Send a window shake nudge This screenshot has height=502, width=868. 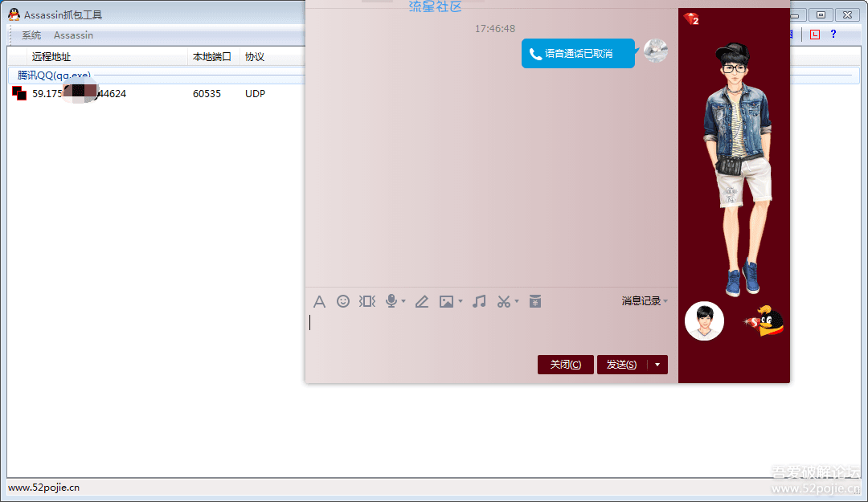[367, 301]
